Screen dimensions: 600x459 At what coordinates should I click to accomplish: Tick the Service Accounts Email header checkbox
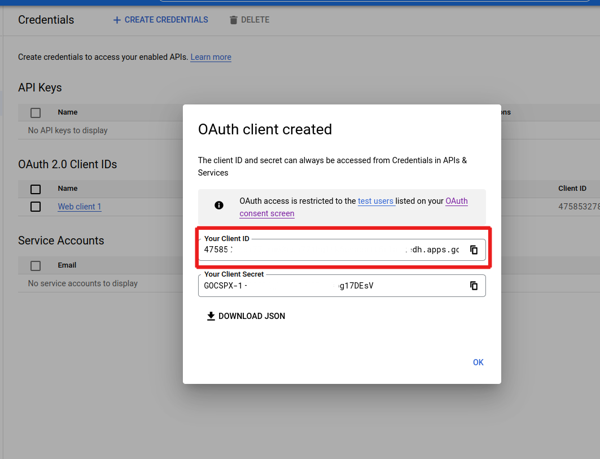point(36,265)
